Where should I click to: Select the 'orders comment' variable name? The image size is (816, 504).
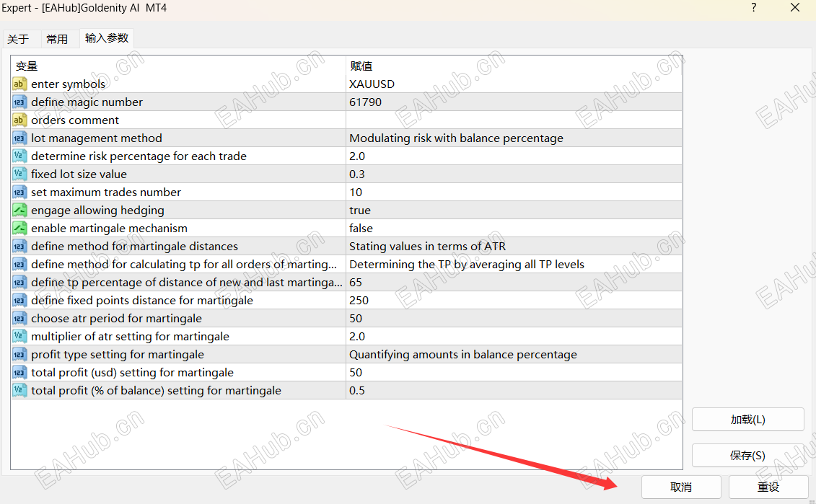[75, 120]
